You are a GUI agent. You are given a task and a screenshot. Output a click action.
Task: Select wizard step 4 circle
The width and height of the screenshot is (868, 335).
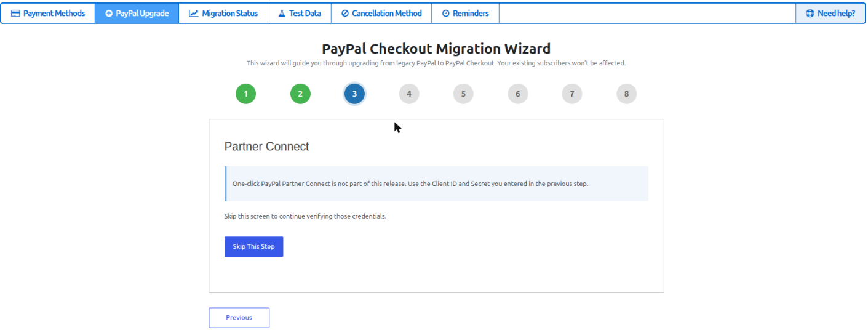409,94
